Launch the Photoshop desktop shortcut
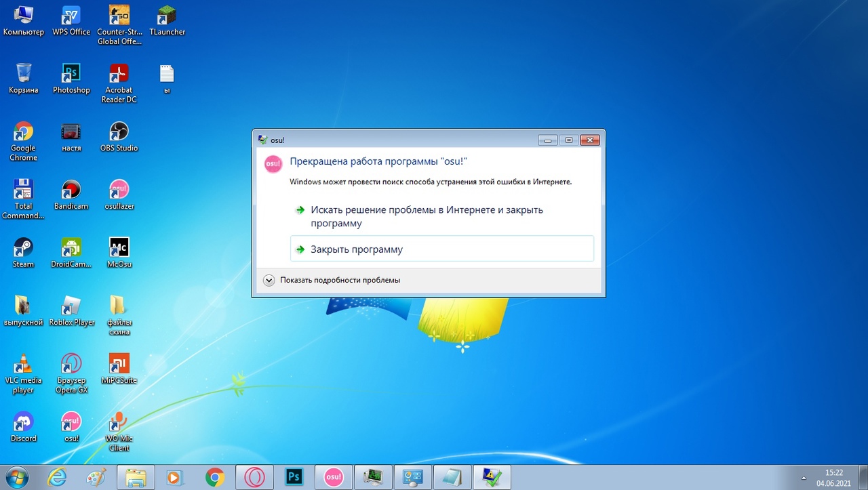The width and height of the screenshot is (868, 490). (x=71, y=79)
